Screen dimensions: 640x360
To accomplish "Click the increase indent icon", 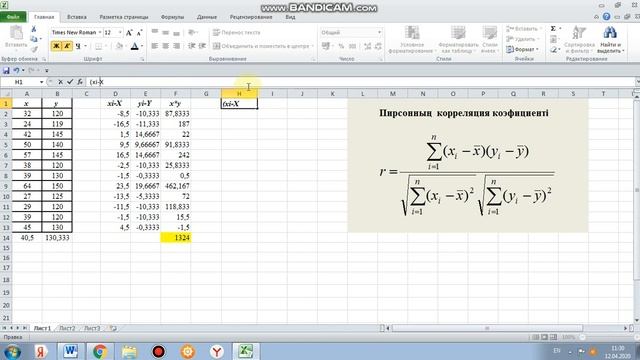I will pyautogui.click(x=202, y=46).
